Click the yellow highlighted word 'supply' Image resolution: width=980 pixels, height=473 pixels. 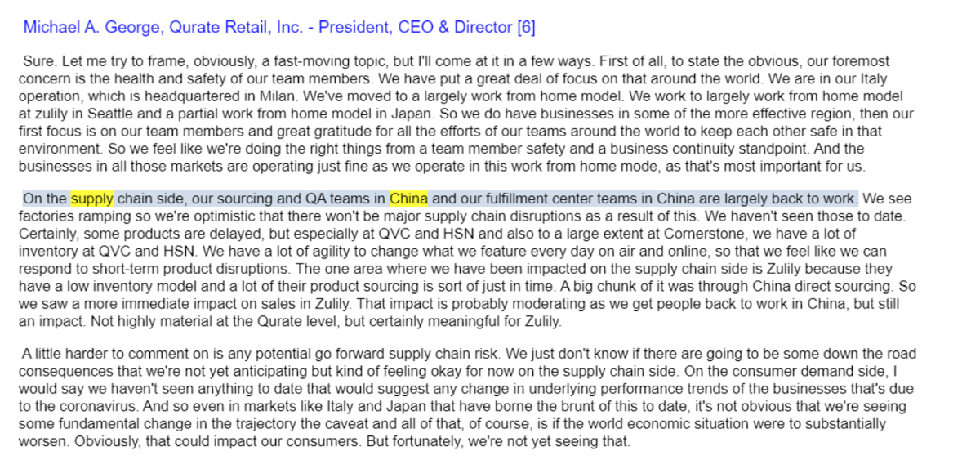click(92, 199)
